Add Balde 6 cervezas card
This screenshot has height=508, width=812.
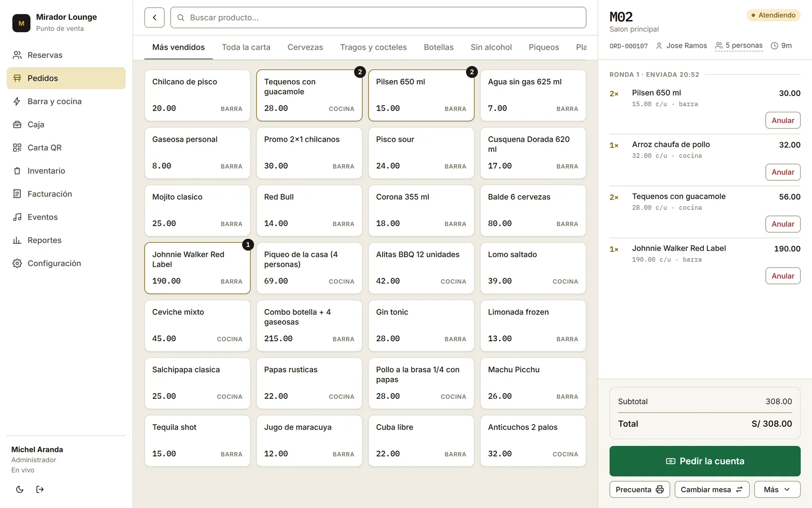pyautogui.click(x=533, y=210)
